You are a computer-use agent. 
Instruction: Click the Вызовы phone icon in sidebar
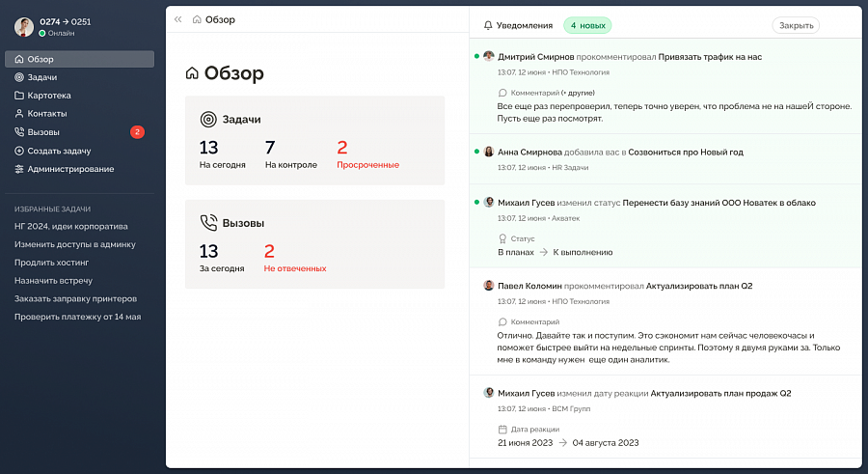point(19,132)
